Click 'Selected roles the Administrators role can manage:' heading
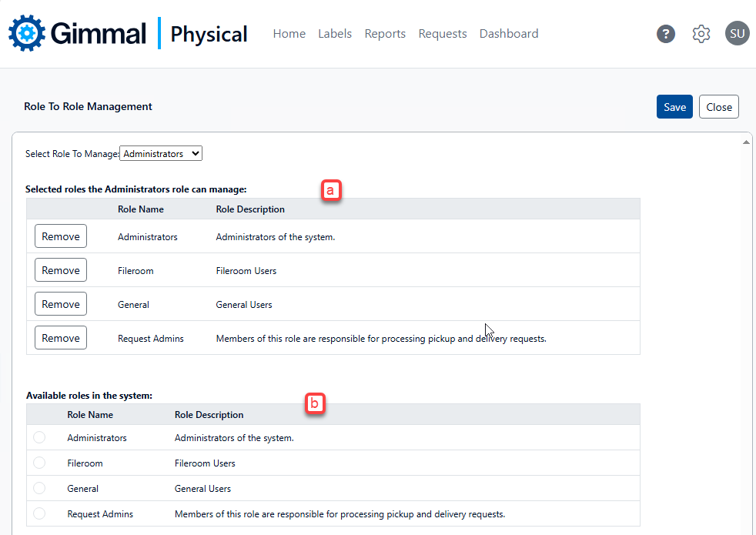Image resolution: width=756 pixels, height=535 pixels. (136, 189)
